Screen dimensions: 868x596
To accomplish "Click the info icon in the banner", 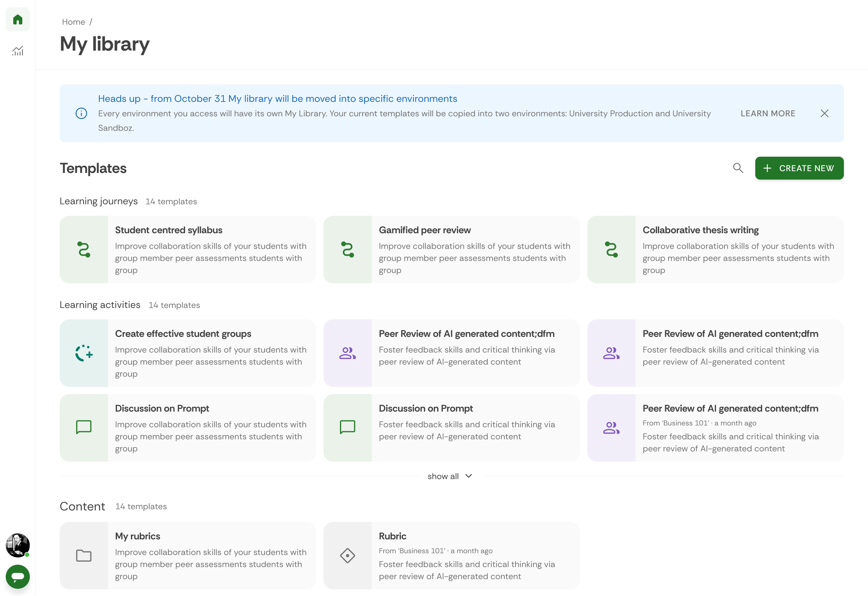I will [81, 113].
